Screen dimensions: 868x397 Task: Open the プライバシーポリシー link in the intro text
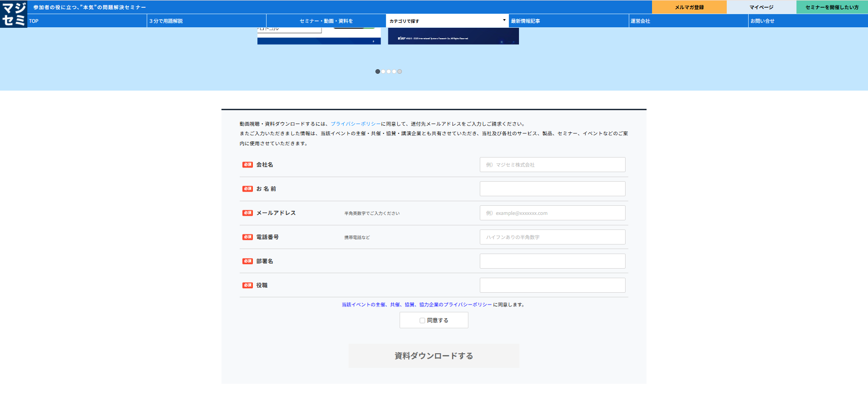(x=355, y=124)
